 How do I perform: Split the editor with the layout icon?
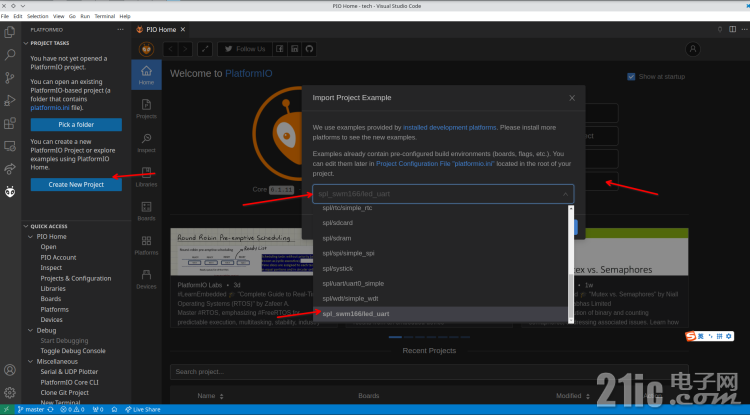(732, 29)
